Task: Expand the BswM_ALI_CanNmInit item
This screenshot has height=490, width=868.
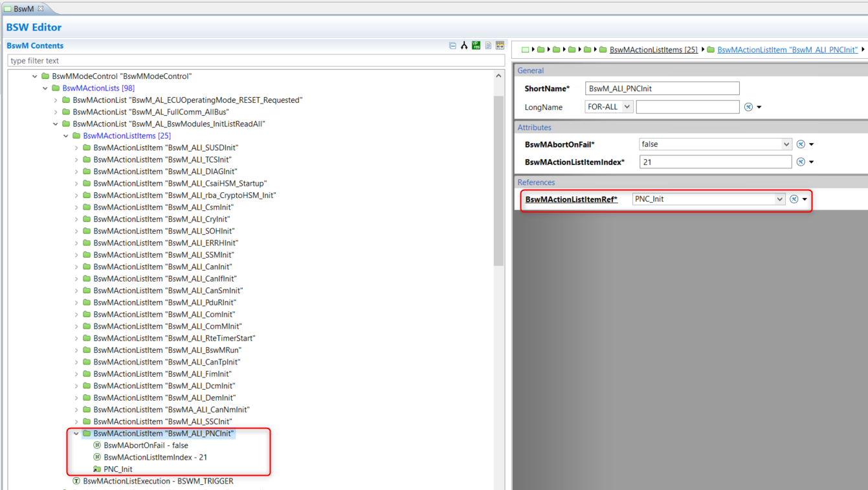Action: tap(76, 410)
